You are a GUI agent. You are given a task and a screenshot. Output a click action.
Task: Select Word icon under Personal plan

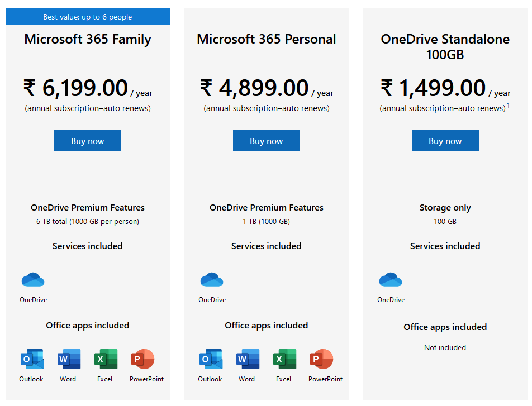click(x=248, y=359)
